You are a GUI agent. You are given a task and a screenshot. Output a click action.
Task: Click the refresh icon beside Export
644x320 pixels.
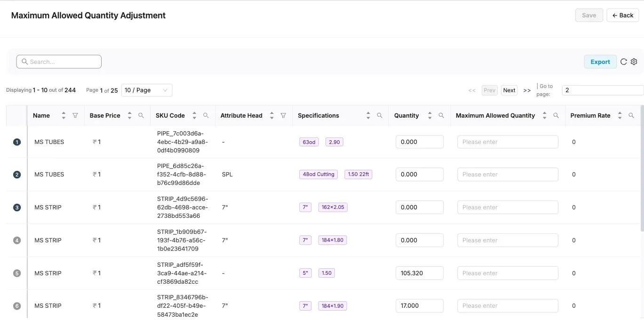(623, 62)
